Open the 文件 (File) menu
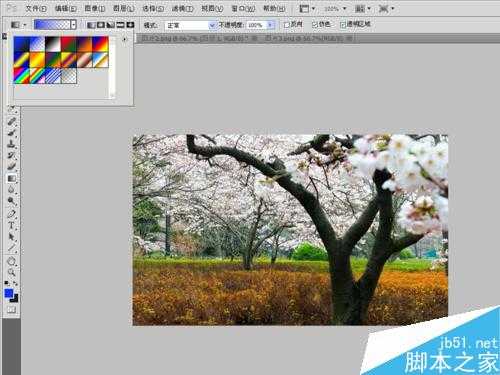 [x=36, y=8]
